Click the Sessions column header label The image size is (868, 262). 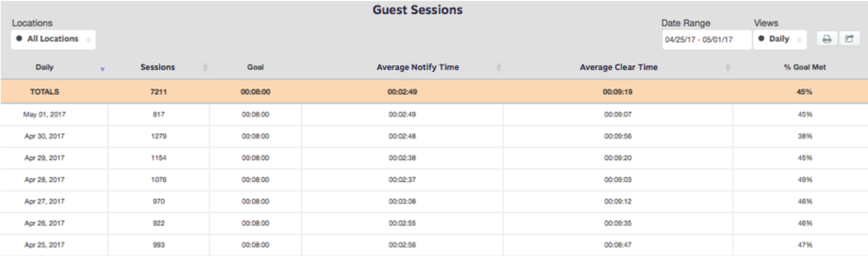click(x=158, y=68)
